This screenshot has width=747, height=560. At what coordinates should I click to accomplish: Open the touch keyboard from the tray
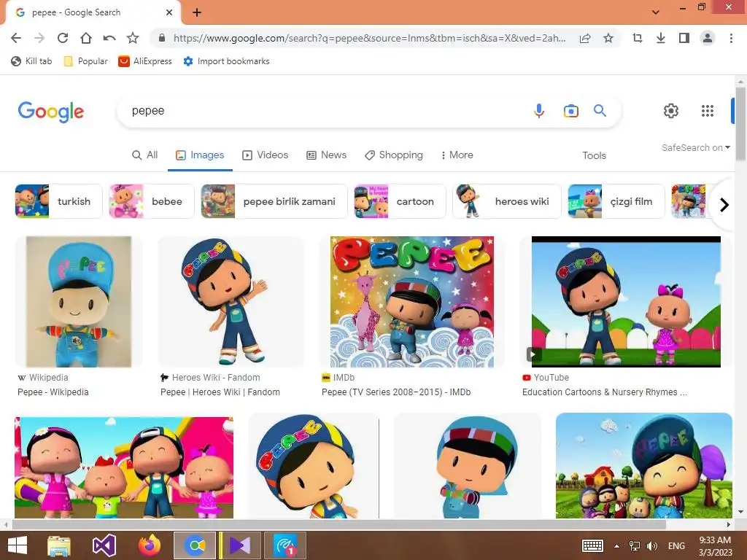[592, 545]
